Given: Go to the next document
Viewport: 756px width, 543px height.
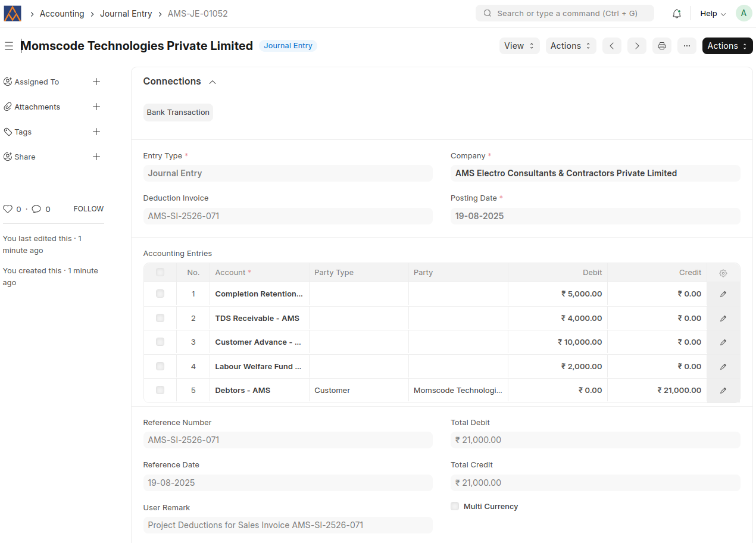Looking at the screenshot, I should pos(636,46).
